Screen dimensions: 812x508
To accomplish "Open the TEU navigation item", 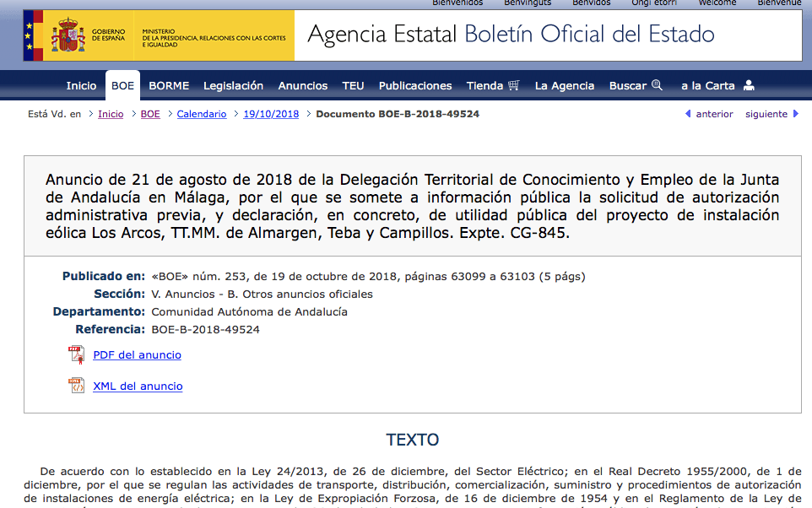I will click(x=353, y=85).
